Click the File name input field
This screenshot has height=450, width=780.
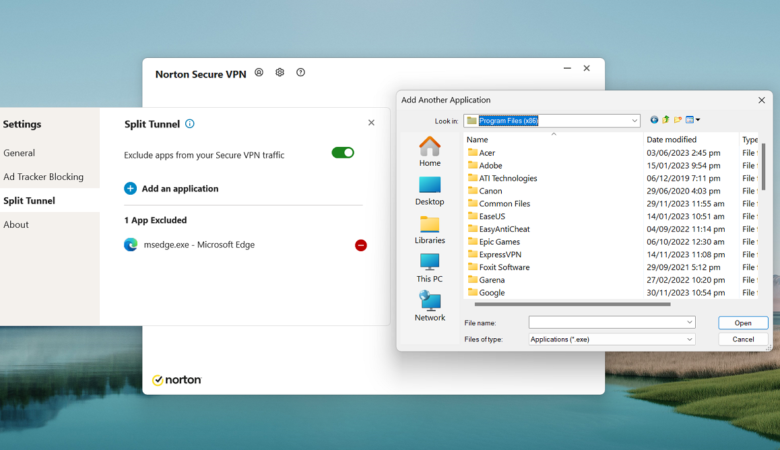click(612, 322)
